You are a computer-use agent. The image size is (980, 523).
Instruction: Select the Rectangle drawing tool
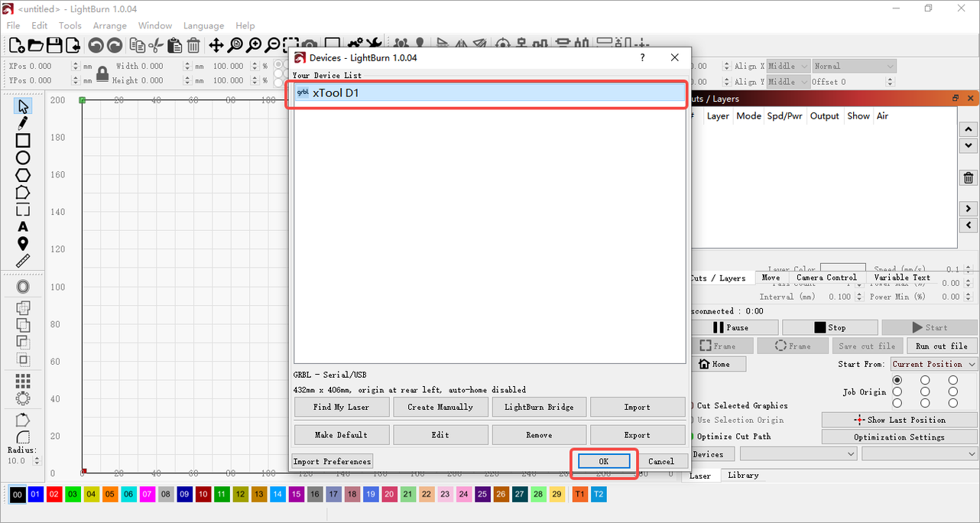point(23,141)
